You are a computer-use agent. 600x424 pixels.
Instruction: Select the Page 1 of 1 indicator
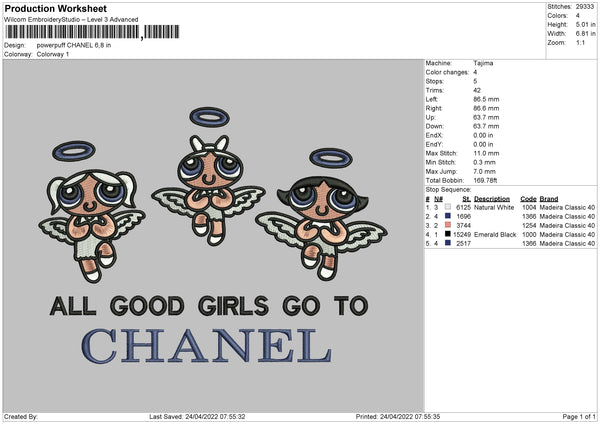(579, 416)
